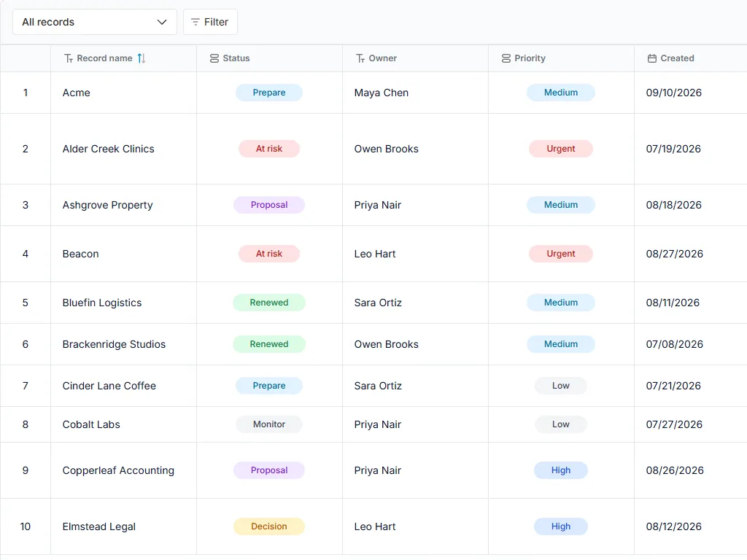
Task: Click the Proposal status of Copperleaf Accounting
Action: 269,470
